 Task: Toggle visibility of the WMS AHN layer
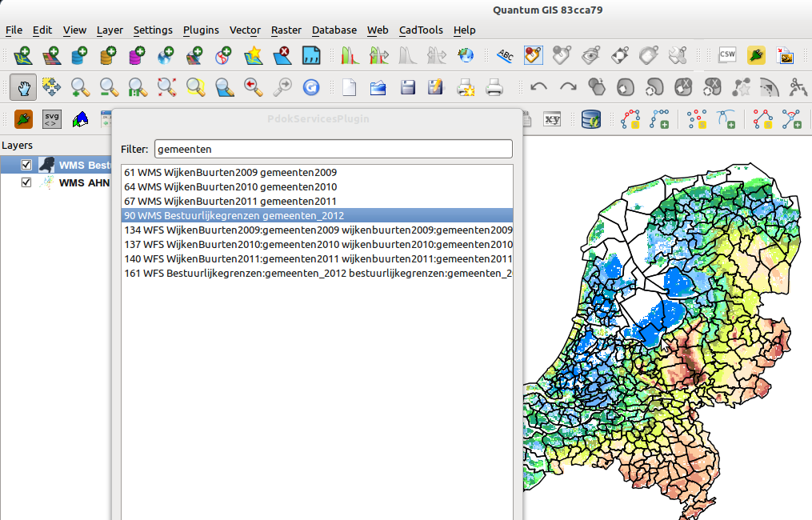pyautogui.click(x=26, y=182)
